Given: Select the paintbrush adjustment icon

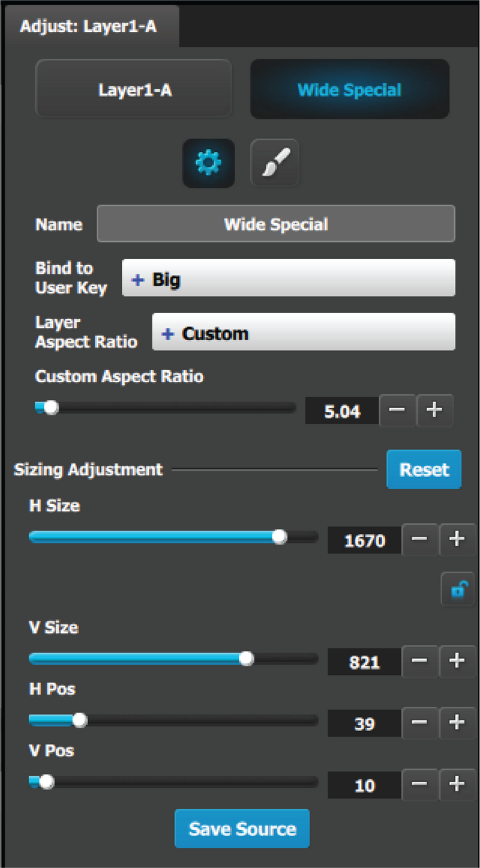Looking at the screenshot, I should (x=275, y=163).
